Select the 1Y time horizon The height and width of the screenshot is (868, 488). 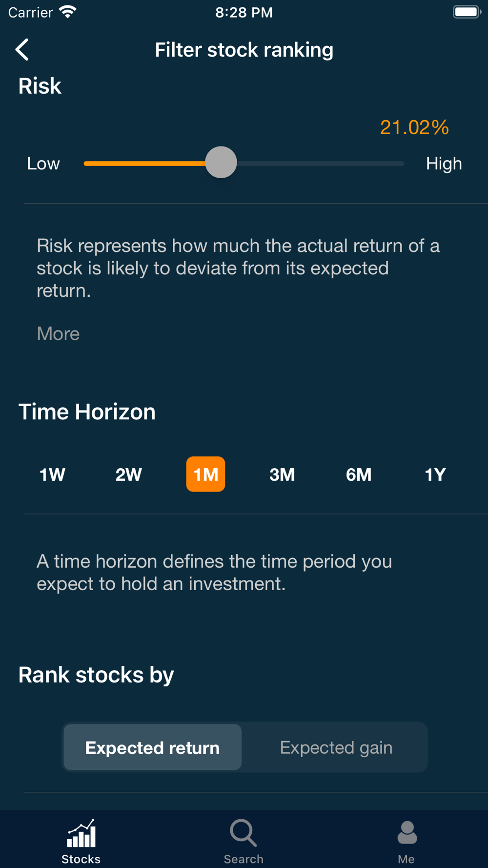click(x=435, y=475)
